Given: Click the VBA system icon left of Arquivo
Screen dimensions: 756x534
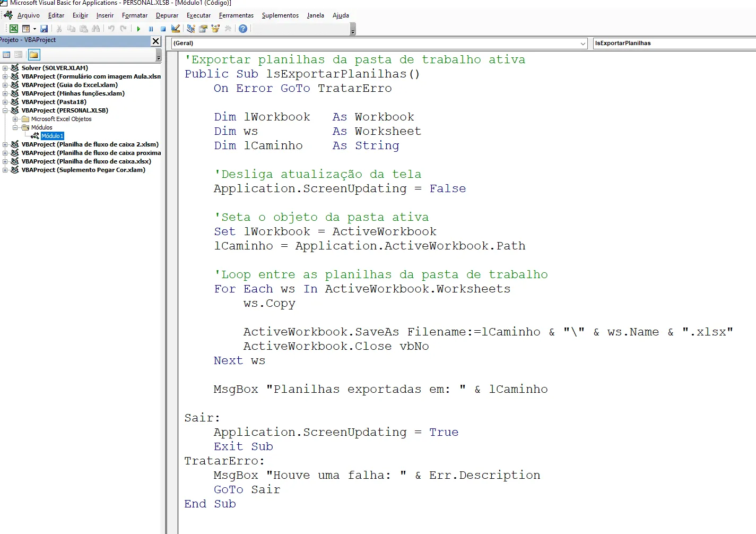Looking at the screenshot, I should tap(8, 15).
